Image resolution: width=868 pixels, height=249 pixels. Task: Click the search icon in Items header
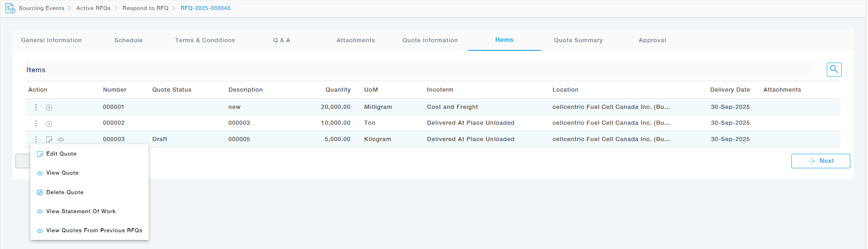coord(834,69)
